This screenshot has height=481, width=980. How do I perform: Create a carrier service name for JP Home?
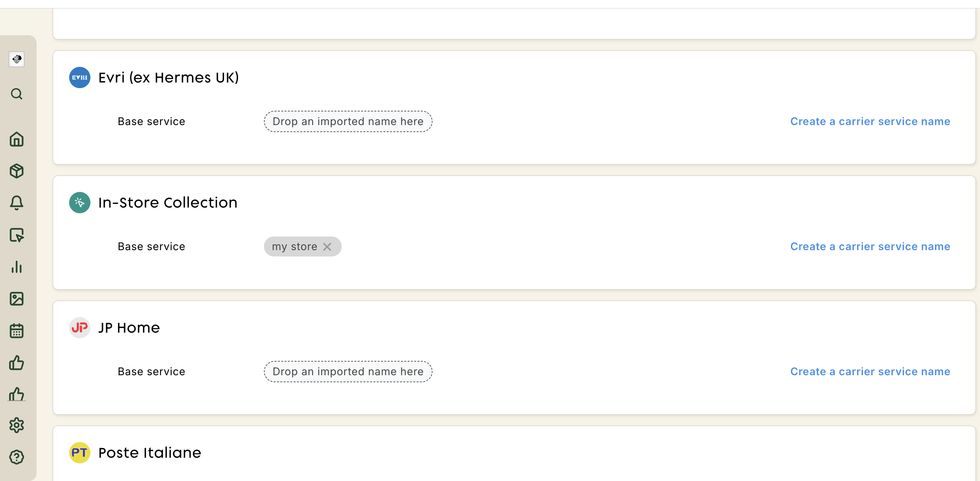[x=870, y=372]
